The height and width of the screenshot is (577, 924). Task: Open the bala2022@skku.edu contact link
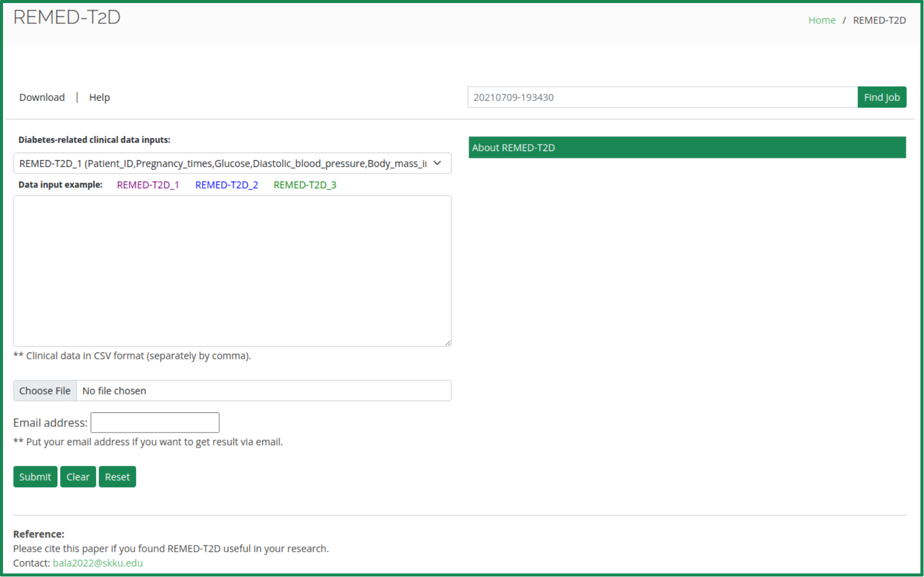[97, 563]
